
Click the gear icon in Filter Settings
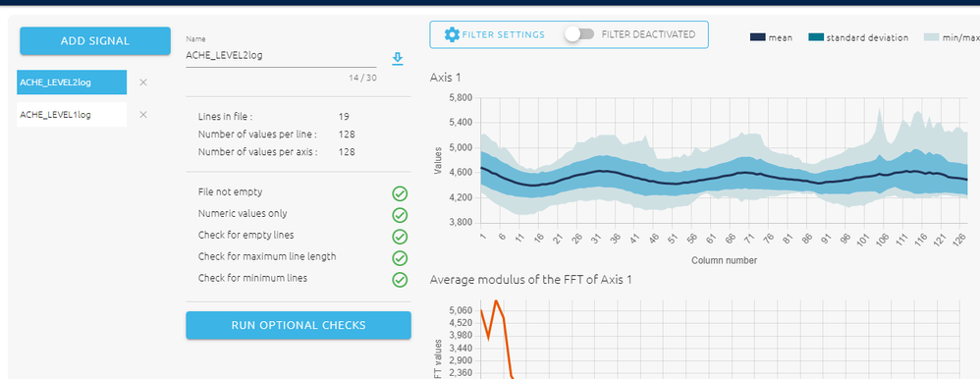pyautogui.click(x=452, y=34)
